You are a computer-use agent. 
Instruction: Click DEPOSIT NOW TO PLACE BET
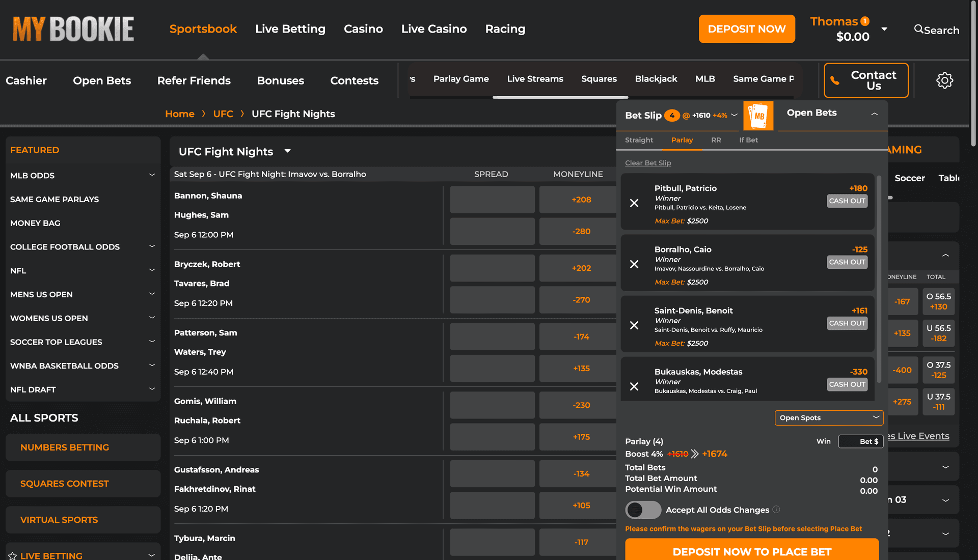(752, 552)
